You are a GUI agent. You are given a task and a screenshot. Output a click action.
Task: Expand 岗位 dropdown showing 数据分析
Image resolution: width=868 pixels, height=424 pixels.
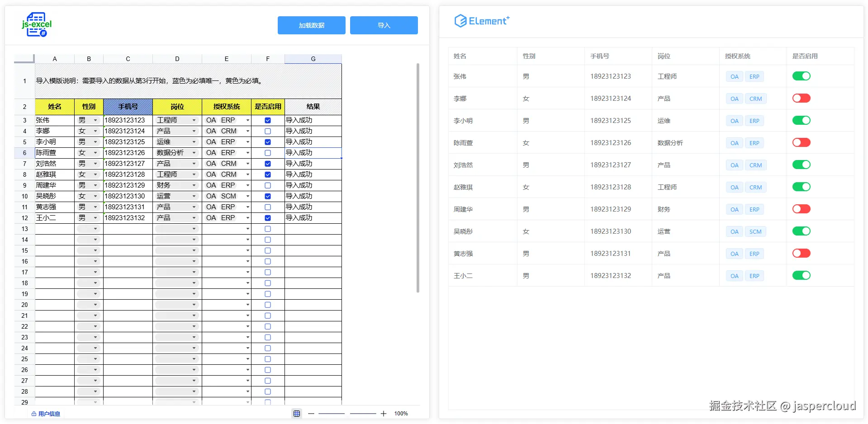point(194,153)
